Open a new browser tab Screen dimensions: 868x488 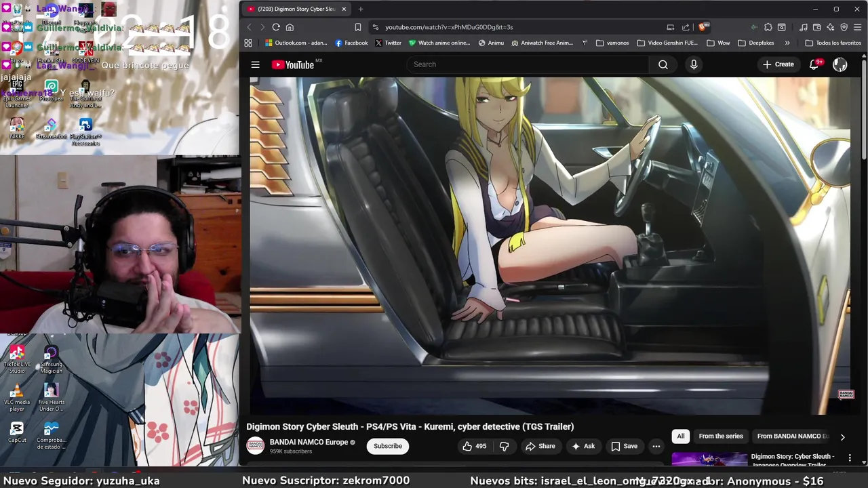(x=360, y=9)
